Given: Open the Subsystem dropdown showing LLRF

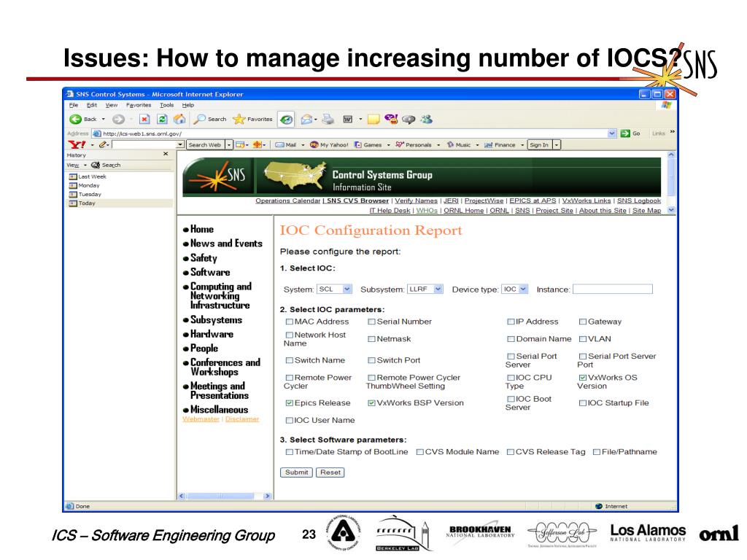Looking at the screenshot, I should (x=425, y=289).
